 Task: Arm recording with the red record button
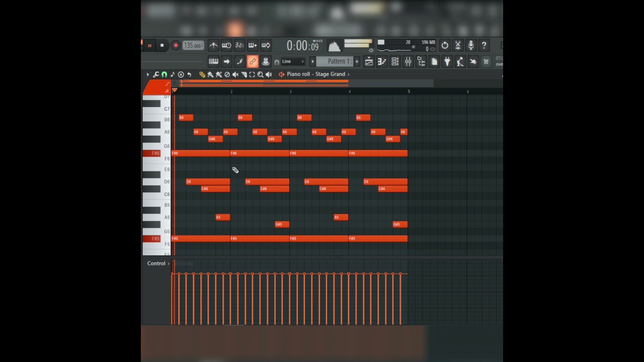coord(176,45)
